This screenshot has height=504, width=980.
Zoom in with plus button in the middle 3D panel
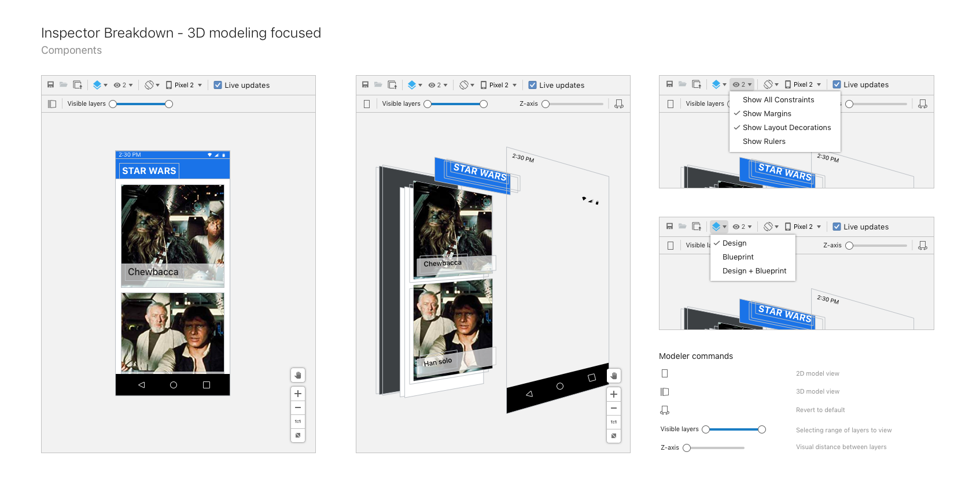coord(614,394)
